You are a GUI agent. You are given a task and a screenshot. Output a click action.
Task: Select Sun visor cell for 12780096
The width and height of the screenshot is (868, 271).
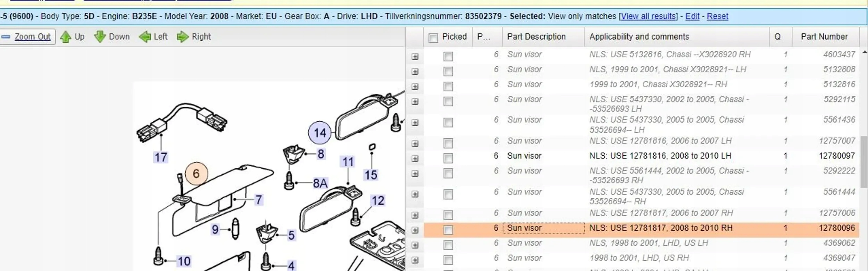click(544, 228)
